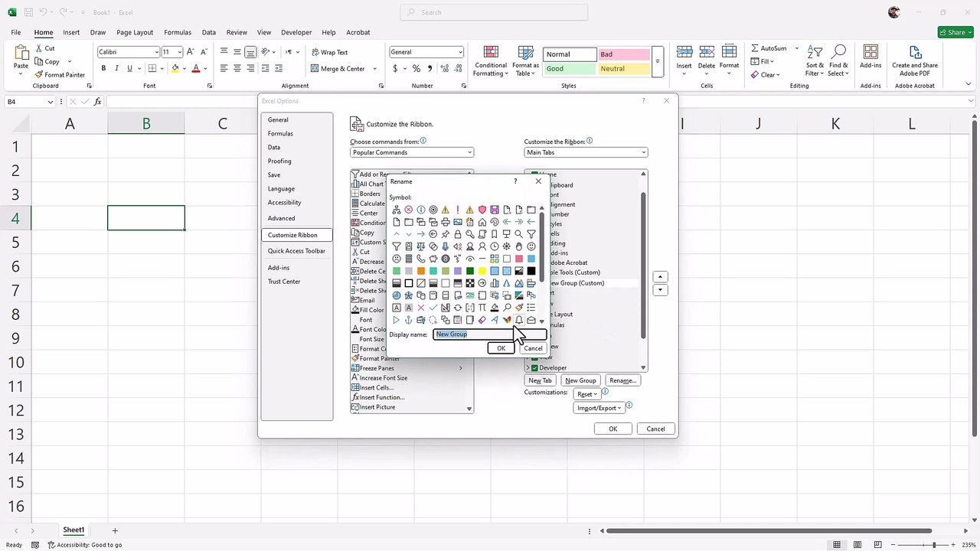980x551 pixels.
Task: Open the Calibri font name dropdown
Action: [x=155, y=52]
